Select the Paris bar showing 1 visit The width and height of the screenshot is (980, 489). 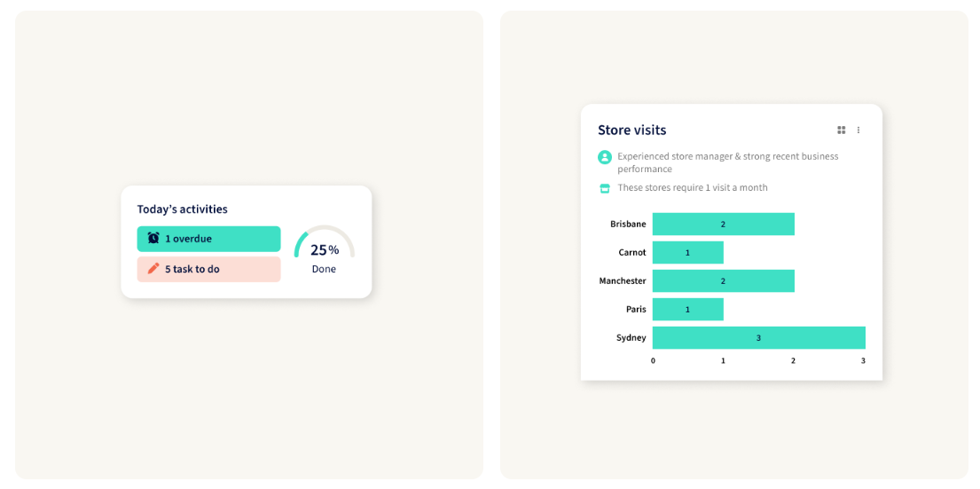[687, 310]
